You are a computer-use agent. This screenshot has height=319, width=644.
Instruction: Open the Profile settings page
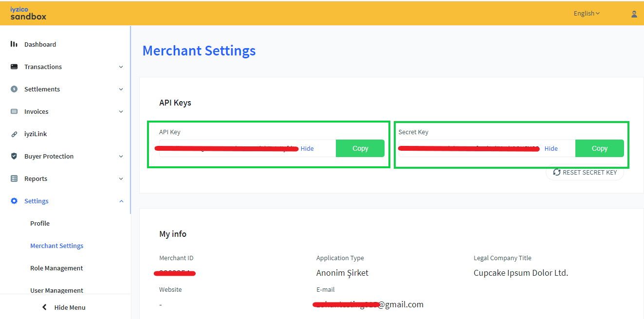39,223
